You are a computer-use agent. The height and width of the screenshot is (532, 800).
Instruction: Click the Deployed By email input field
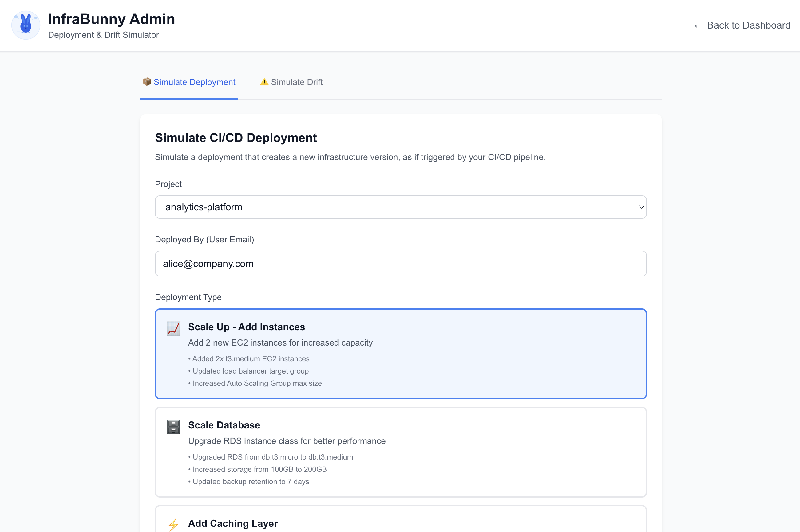(x=401, y=264)
